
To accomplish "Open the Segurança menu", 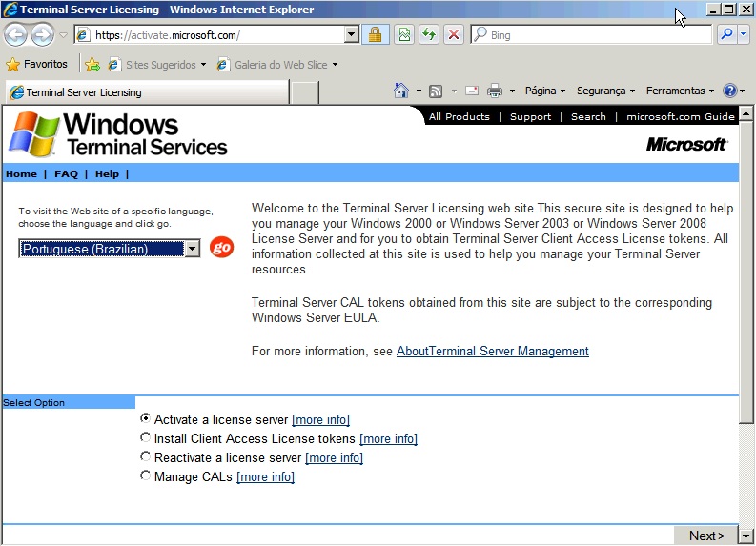I will pyautogui.click(x=605, y=91).
